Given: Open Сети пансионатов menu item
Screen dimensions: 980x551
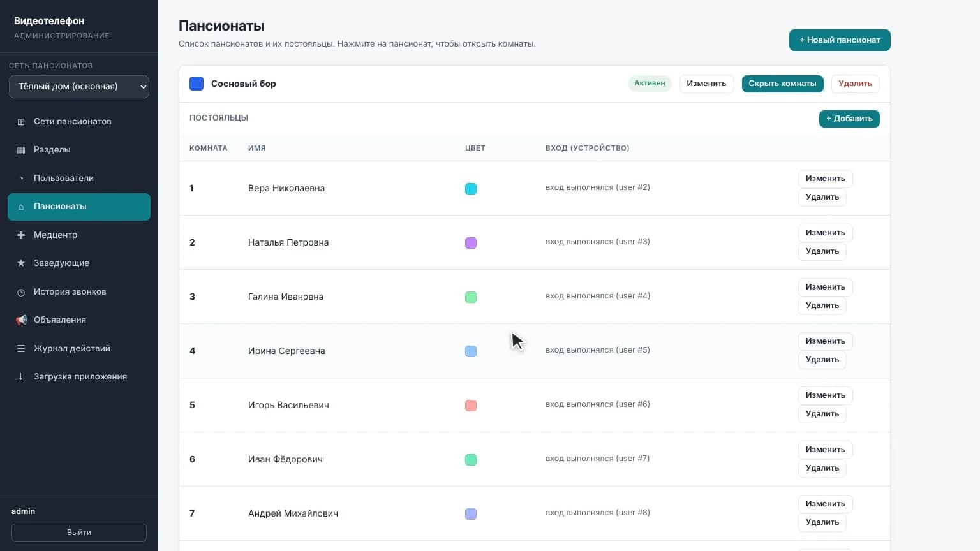Looking at the screenshot, I should 79,121.
